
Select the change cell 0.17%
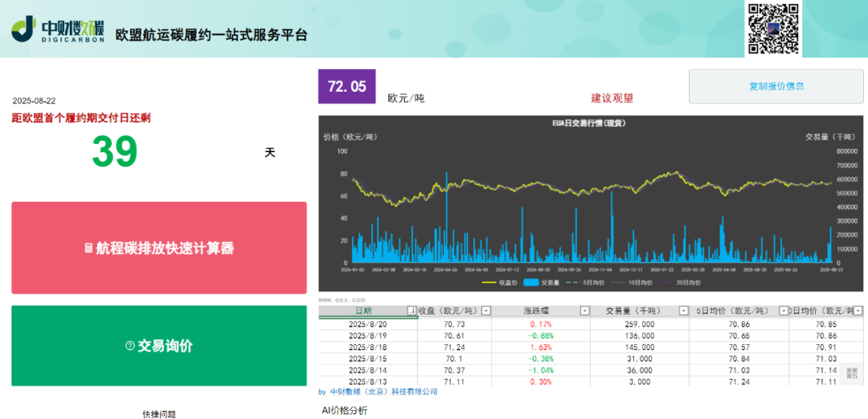541,324
